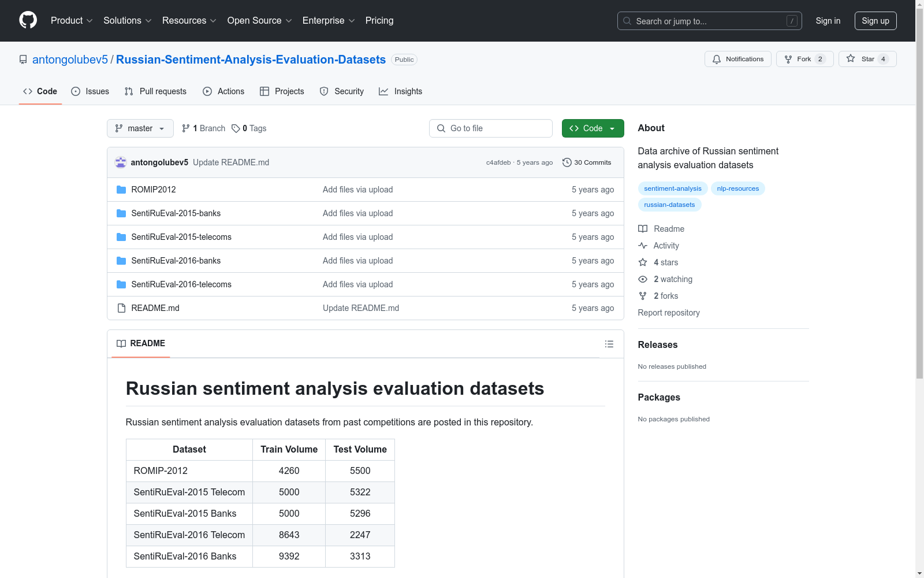Viewport: 924px width, 578px height.
Task: Click the branch icon beside 1 Branch
Action: [186, 128]
